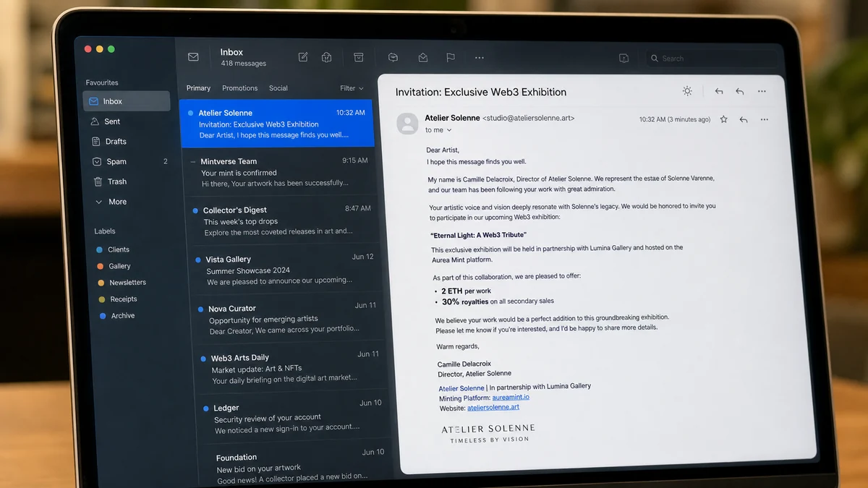868x488 pixels.
Task: Toggle the sun brightness icon in message header
Action: (687, 91)
